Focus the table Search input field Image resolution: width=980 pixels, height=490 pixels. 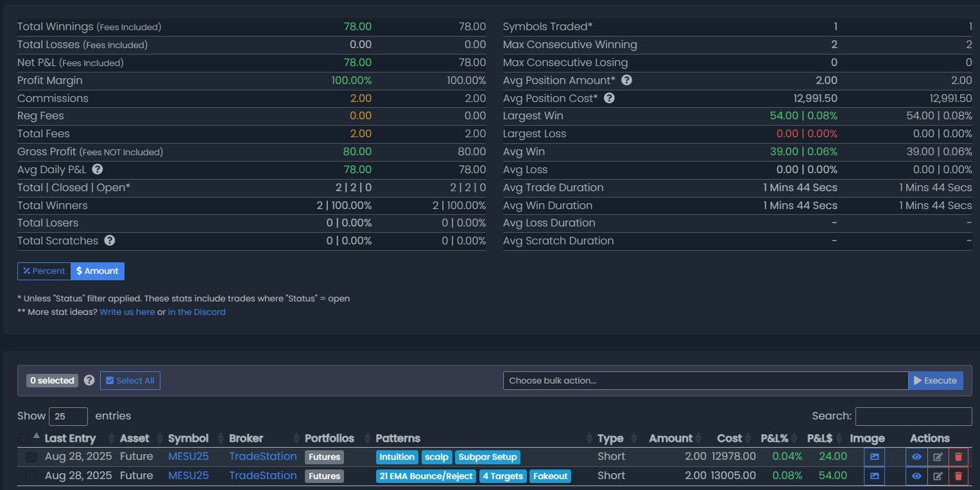(x=913, y=416)
